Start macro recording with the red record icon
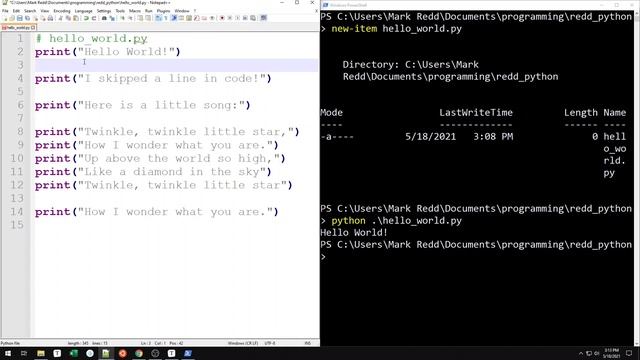 [x=222, y=18]
